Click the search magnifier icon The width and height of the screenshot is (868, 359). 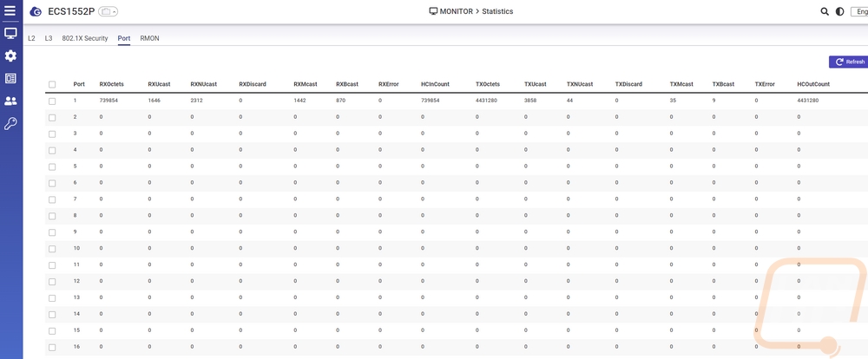825,11
